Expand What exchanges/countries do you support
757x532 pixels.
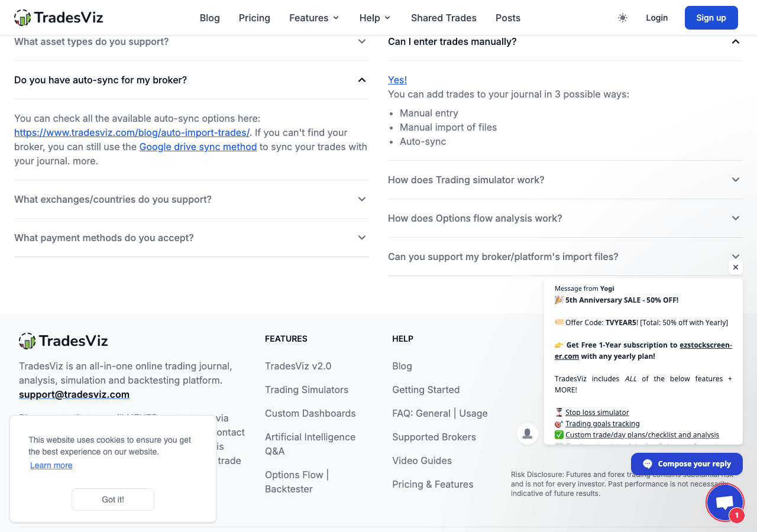(x=192, y=199)
